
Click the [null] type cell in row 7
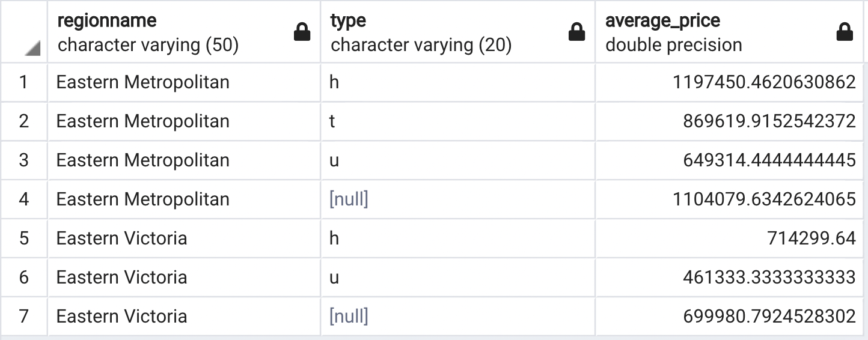tap(349, 316)
